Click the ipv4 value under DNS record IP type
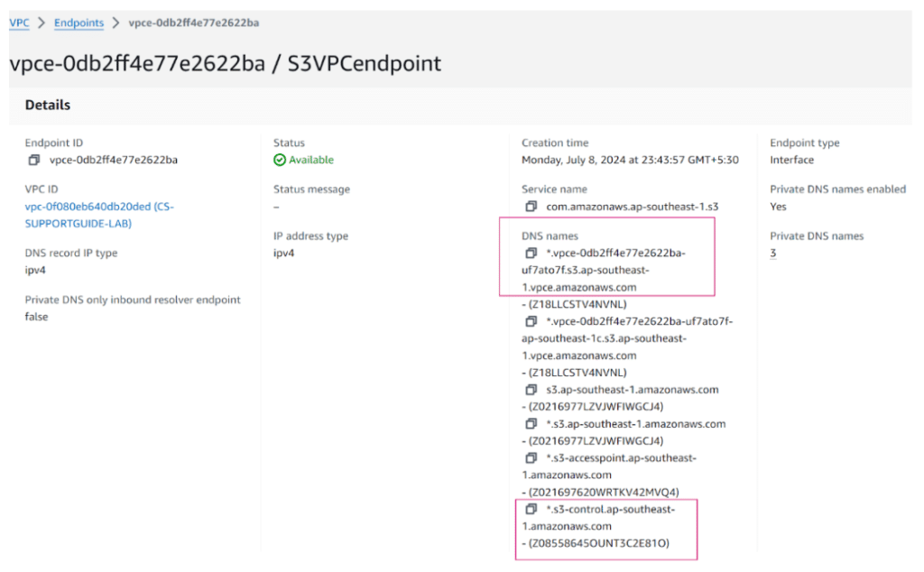Image resolution: width=924 pixels, height=572 pixels. (36, 271)
